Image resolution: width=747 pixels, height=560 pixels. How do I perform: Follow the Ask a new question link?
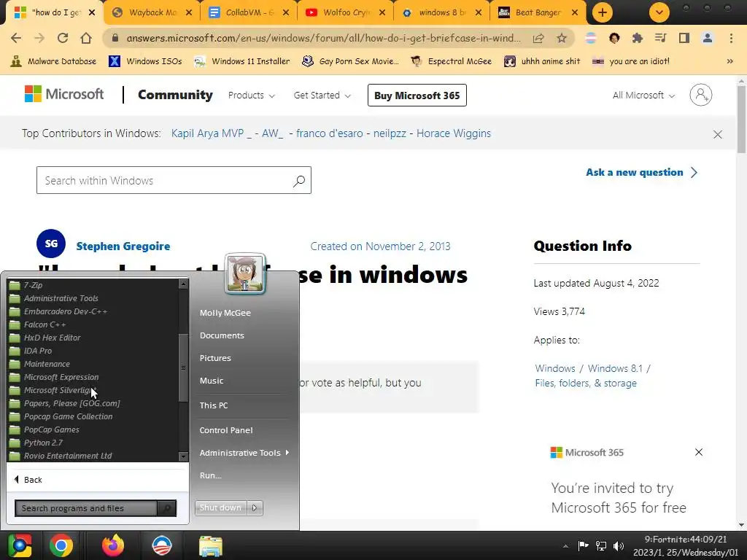pyautogui.click(x=642, y=172)
